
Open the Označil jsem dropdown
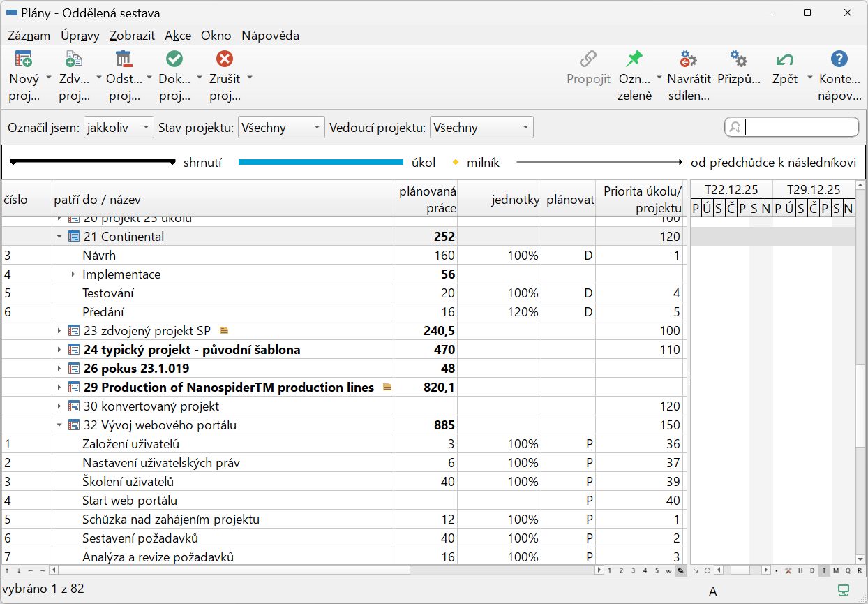point(118,128)
